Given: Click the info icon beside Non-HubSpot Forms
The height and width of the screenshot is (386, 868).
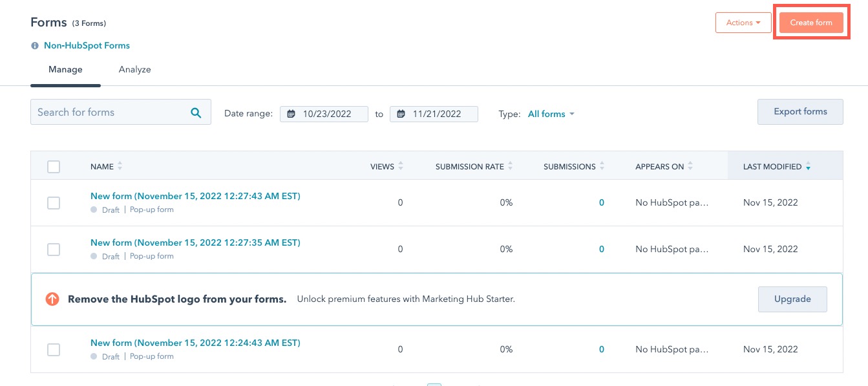Looking at the screenshot, I should point(35,46).
